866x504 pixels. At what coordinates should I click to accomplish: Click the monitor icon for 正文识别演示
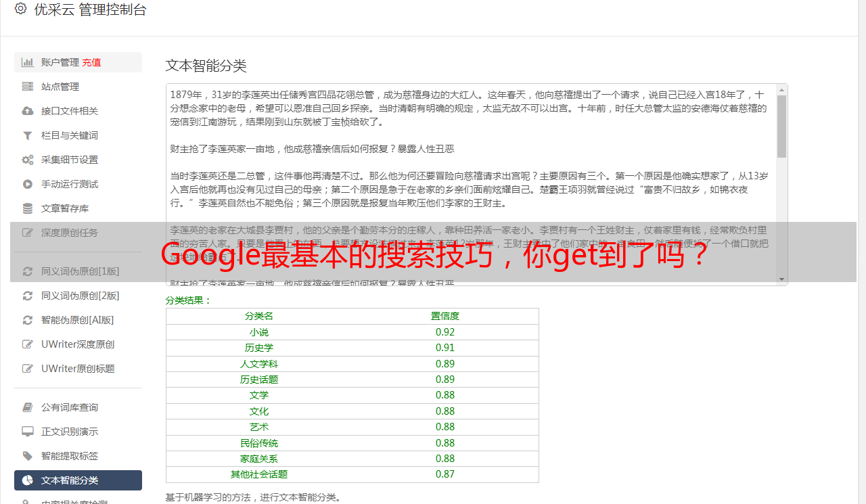tap(28, 432)
